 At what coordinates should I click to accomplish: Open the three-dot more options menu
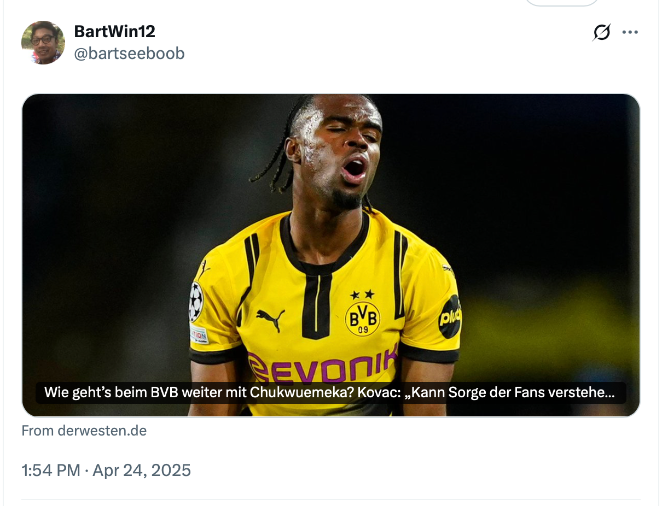click(630, 32)
